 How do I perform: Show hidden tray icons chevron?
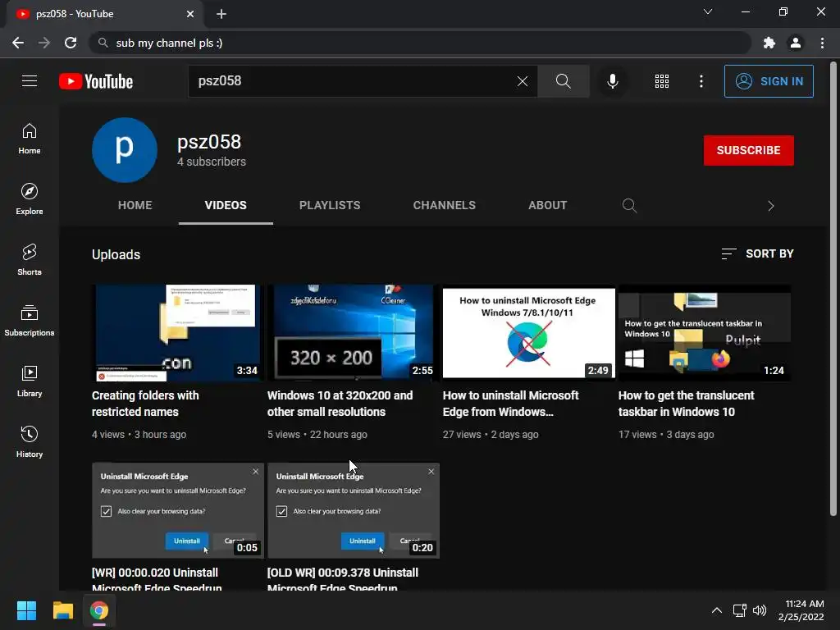pos(717,610)
